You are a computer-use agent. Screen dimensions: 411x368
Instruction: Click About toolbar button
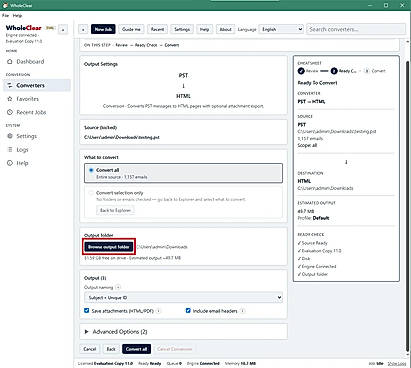[225, 29]
